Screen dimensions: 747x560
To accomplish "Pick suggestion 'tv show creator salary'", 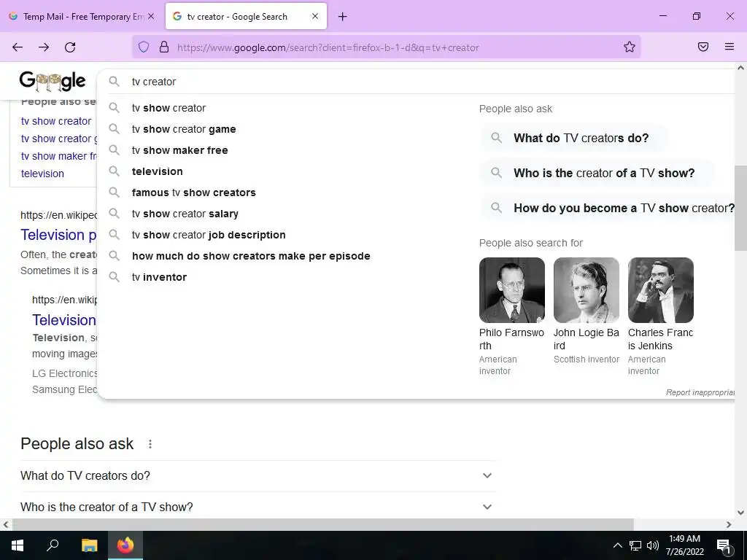I will coord(185,214).
